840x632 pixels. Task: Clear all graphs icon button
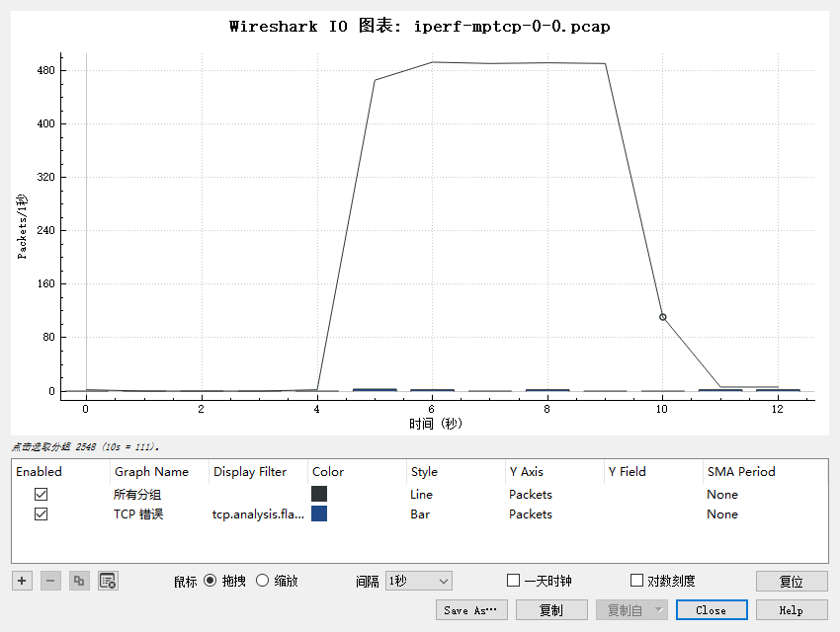coord(109,581)
